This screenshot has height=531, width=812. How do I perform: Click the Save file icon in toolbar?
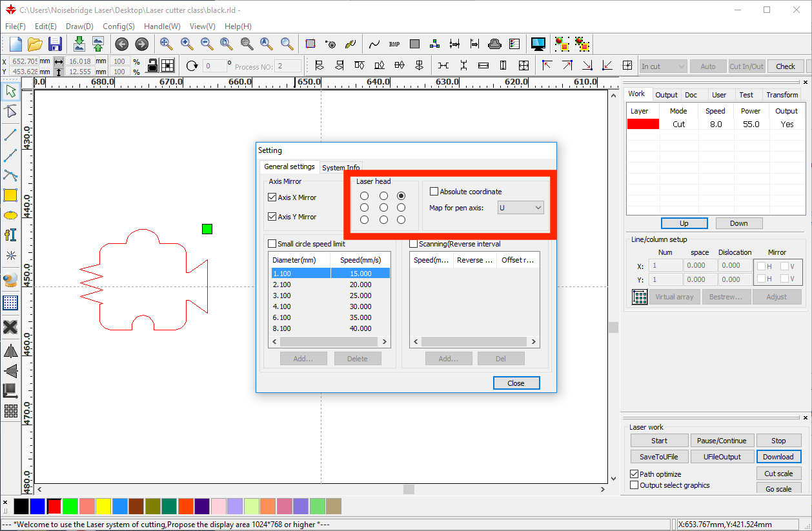[56, 44]
